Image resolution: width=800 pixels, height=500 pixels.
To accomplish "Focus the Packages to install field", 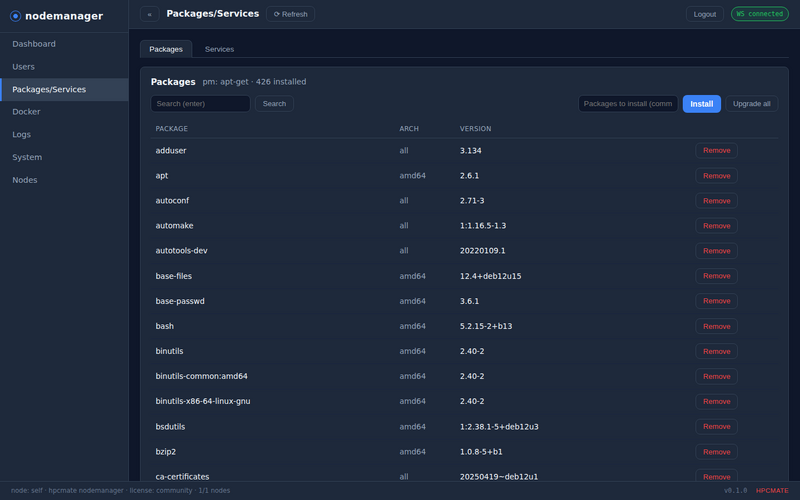I will [x=628, y=104].
